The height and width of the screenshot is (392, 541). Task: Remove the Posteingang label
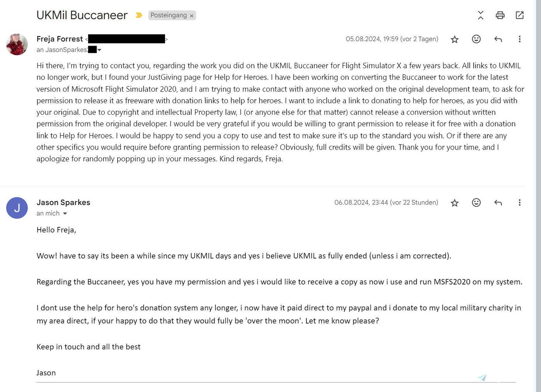[x=192, y=15]
